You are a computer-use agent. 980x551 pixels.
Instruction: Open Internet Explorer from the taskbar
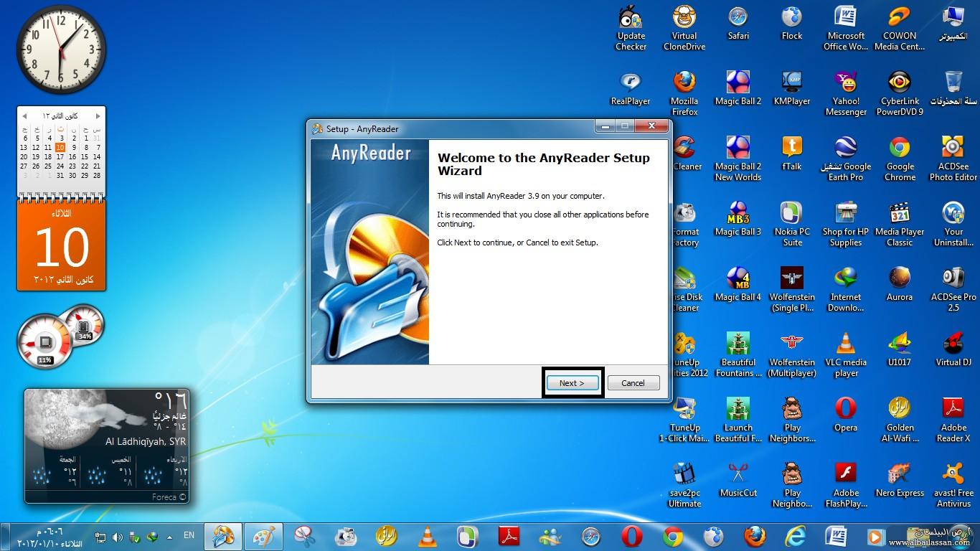tap(796, 537)
